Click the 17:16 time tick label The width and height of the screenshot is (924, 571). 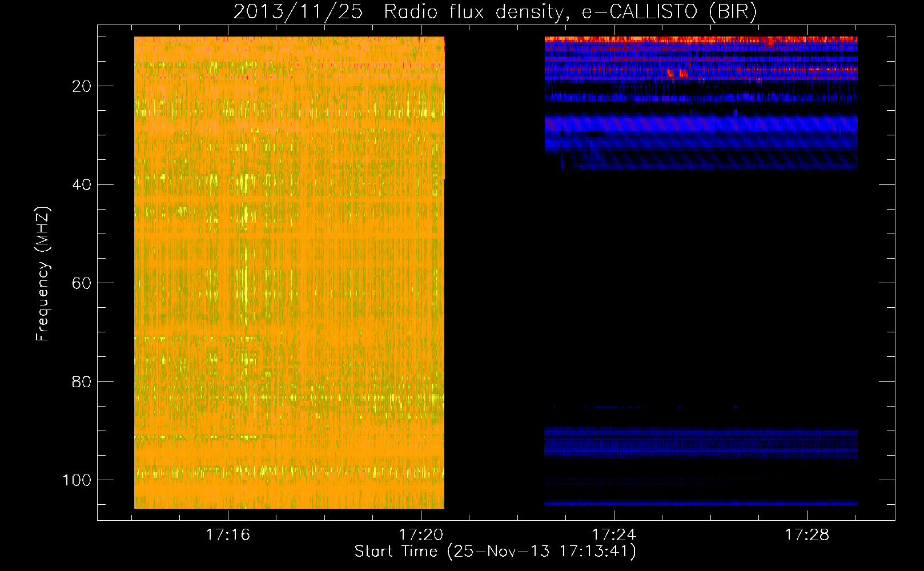click(x=228, y=534)
